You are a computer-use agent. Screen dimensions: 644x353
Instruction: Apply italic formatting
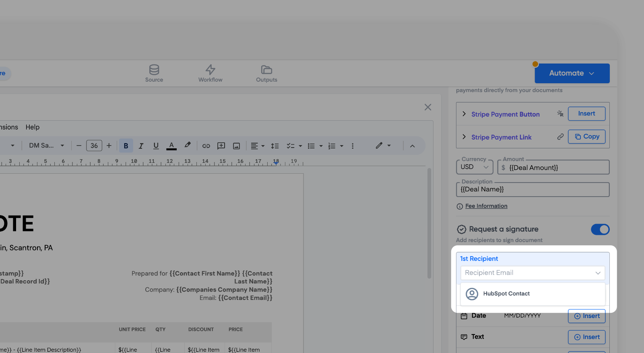coord(141,146)
